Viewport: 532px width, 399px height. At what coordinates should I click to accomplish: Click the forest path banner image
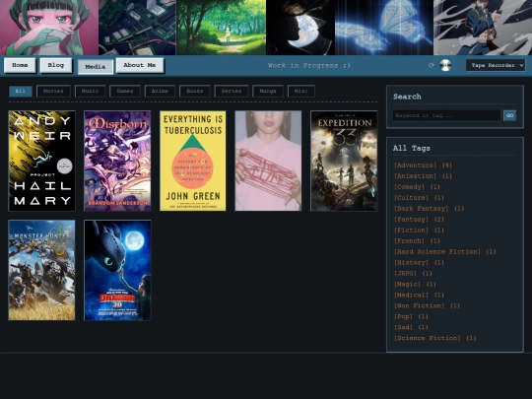221,28
